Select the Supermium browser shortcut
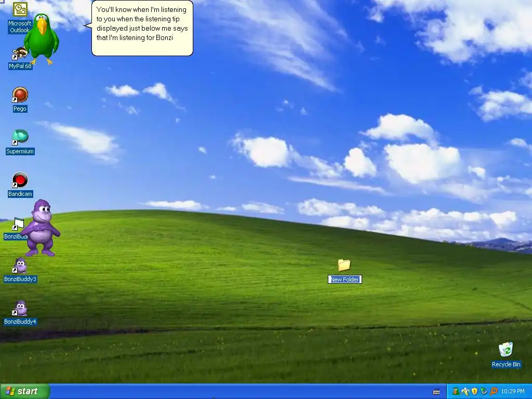The height and width of the screenshot is (399, 532). pos(20,137)
